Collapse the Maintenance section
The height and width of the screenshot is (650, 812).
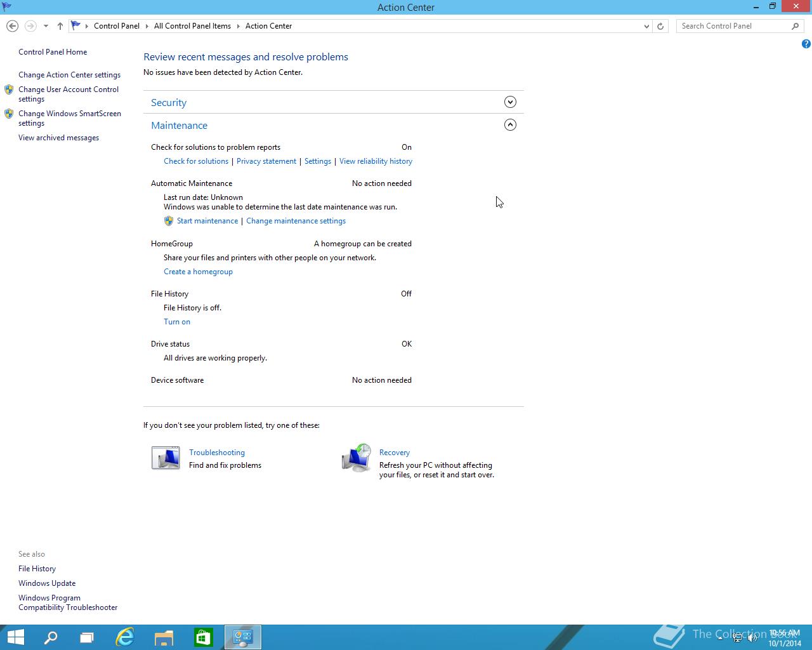[x=510, y=125]
